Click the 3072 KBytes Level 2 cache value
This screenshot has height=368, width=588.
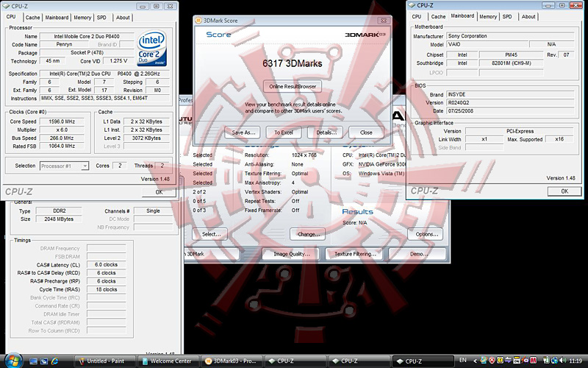[x=146, y=138]
